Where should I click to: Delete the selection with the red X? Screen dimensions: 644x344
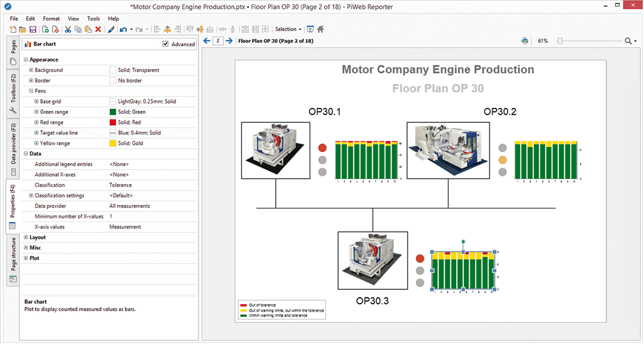click(x=98, y=30)
